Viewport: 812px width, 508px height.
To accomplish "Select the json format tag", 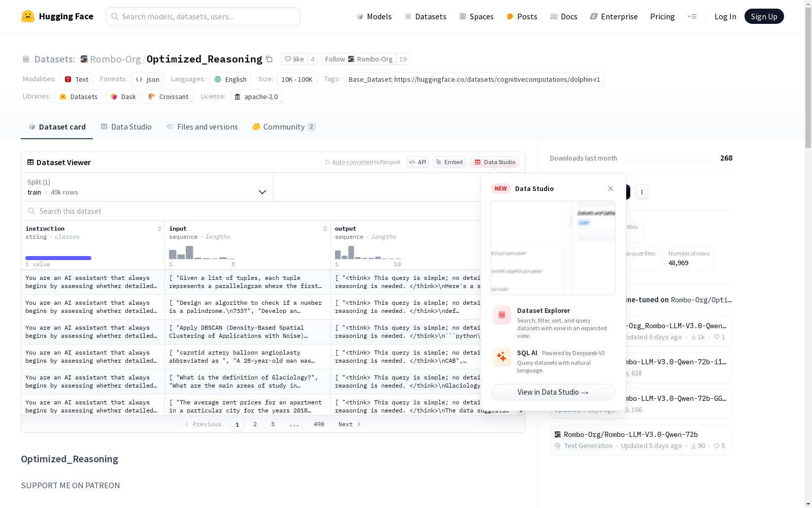I will point(148,79).
